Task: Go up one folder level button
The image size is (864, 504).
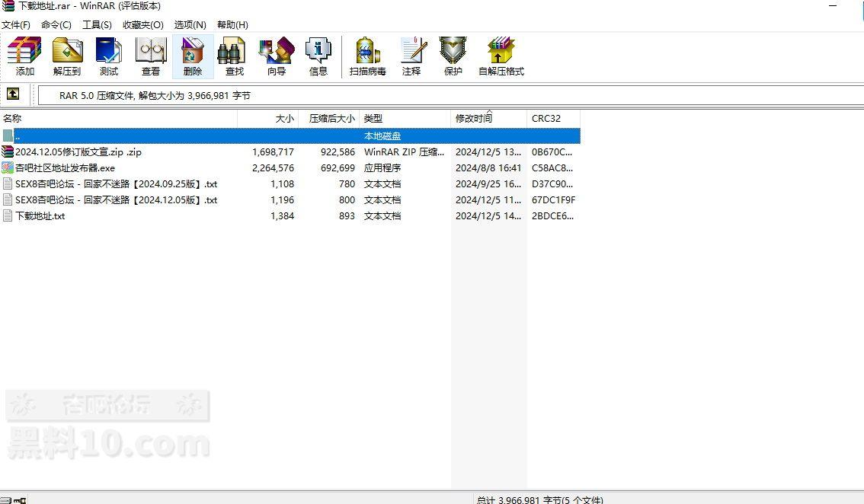Action: click(x=13, y=94)
